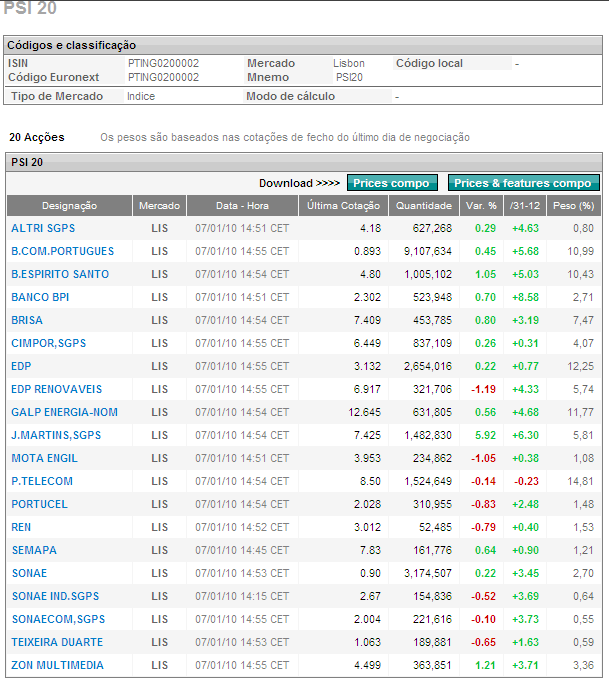Click the Mercado value Lisbon
Viewport: 609px width, 686px height.
click(349, 63)
